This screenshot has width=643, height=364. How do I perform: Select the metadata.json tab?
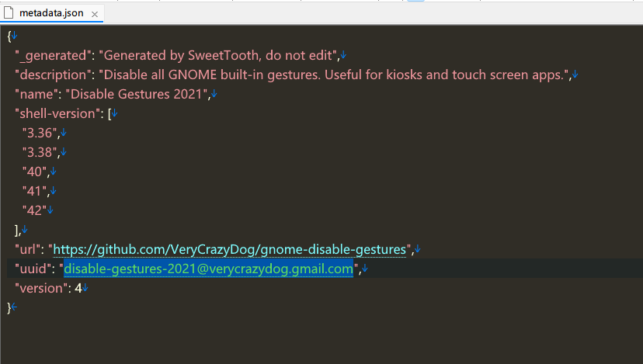click(51, 13)
